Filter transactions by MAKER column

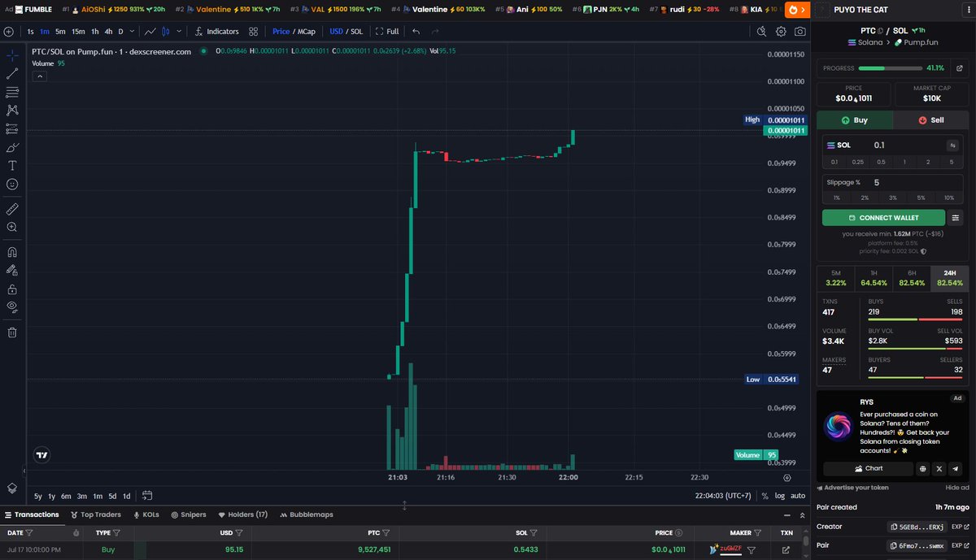tap(758, 533)
